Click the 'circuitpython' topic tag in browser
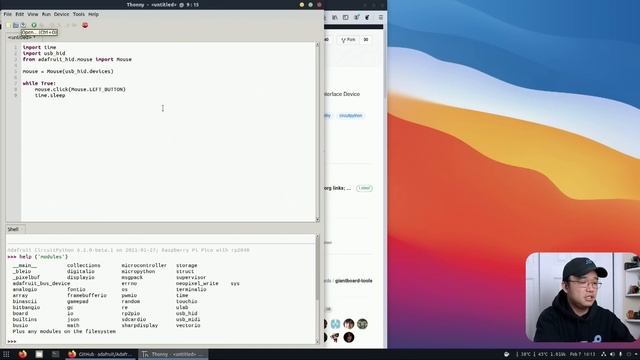 coord(351,116)
